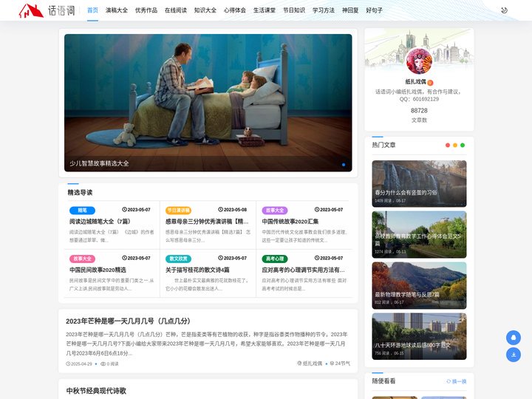Open the 纸扎戏偶 author name link
The image size is (532, 399).
tap(415, 82)
